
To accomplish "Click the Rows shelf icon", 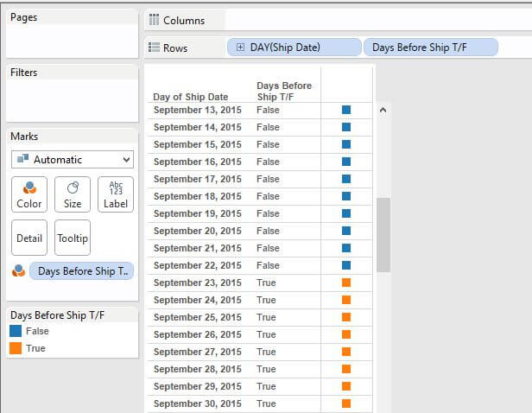I will pyautogui.click(x=155, y=48).
